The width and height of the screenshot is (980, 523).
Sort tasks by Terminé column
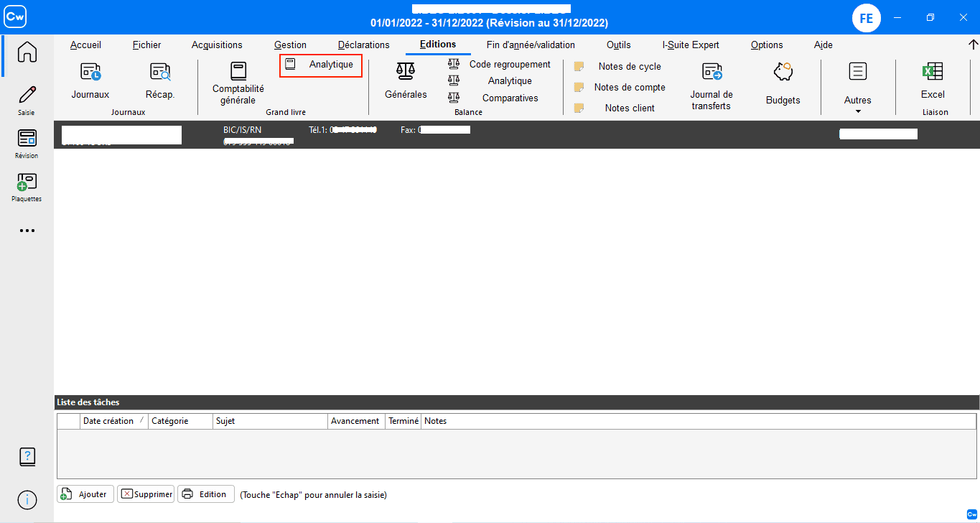coord(403,421)
